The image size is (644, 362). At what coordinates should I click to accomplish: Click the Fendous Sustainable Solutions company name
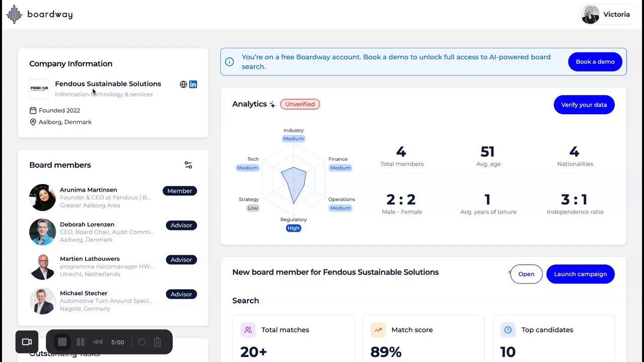tap(108, 84)
